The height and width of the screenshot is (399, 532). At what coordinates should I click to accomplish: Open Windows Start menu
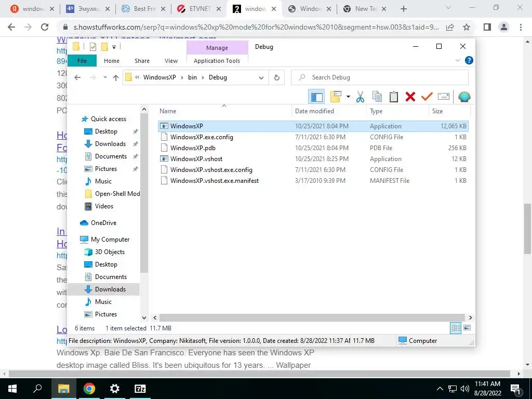click(12, 389)
